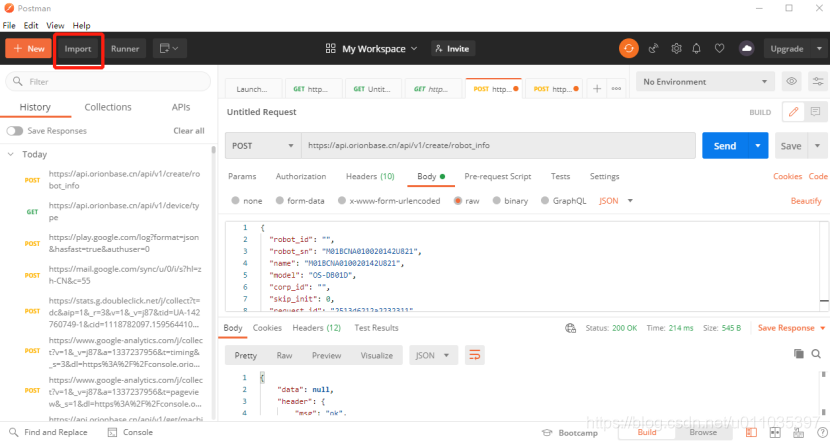Add a new request tab with plus
830x441 pixels.
(x=597, y=89)
